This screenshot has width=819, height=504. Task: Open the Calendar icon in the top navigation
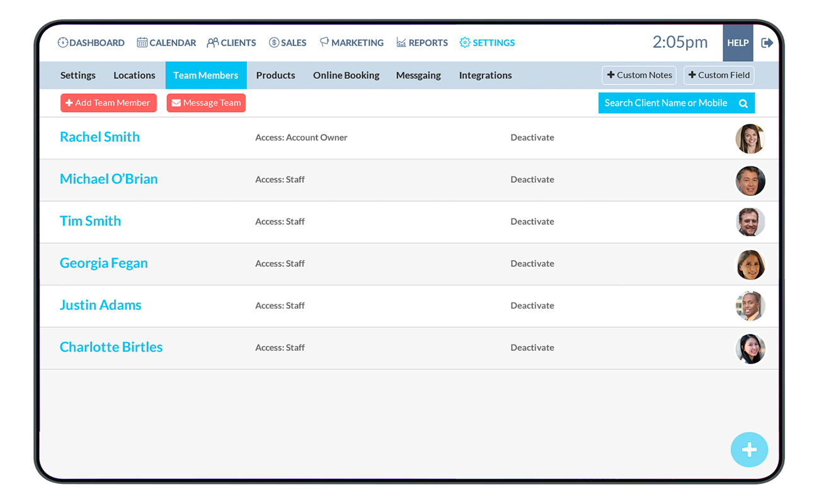point(140,42)
